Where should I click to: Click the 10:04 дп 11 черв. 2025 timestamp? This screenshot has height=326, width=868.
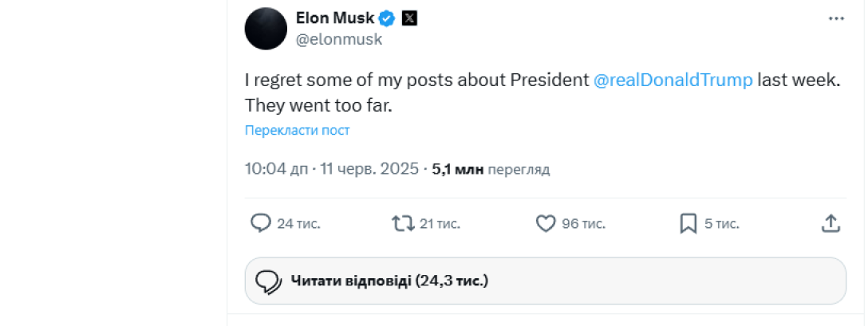coord(331,169)
